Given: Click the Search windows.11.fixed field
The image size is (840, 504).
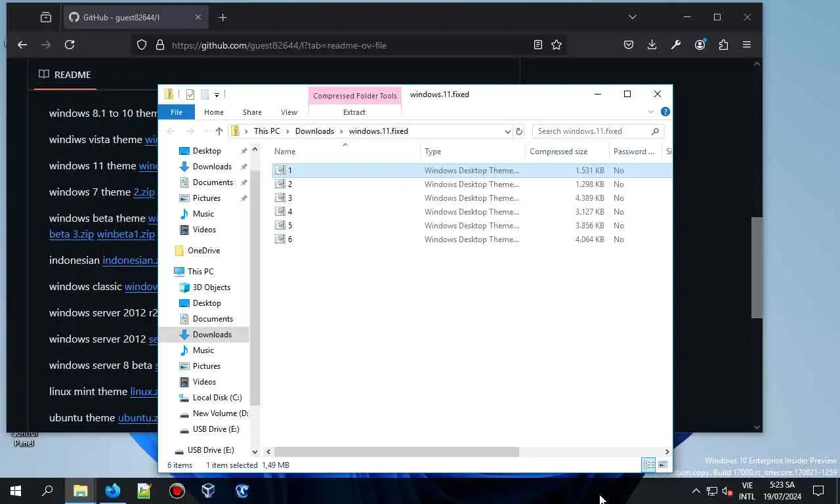Looking at the screenshot, I should click(598, 131).
